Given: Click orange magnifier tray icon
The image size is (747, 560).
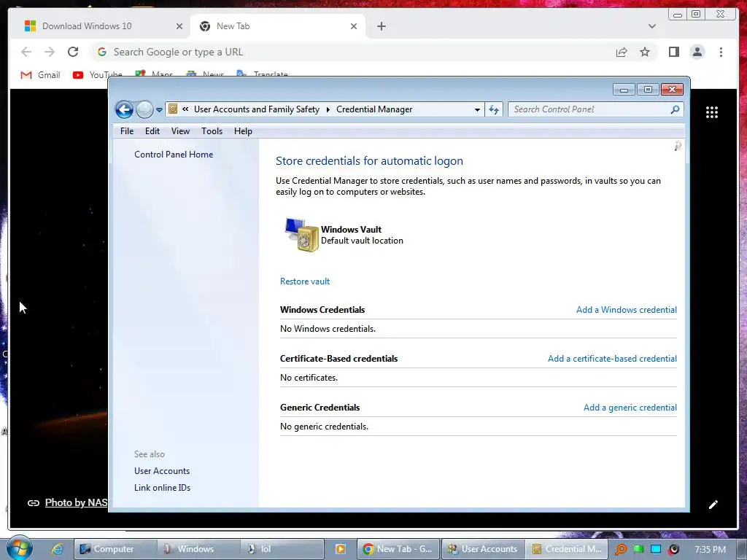Looking at the screenshot, I should pos(620,549).
